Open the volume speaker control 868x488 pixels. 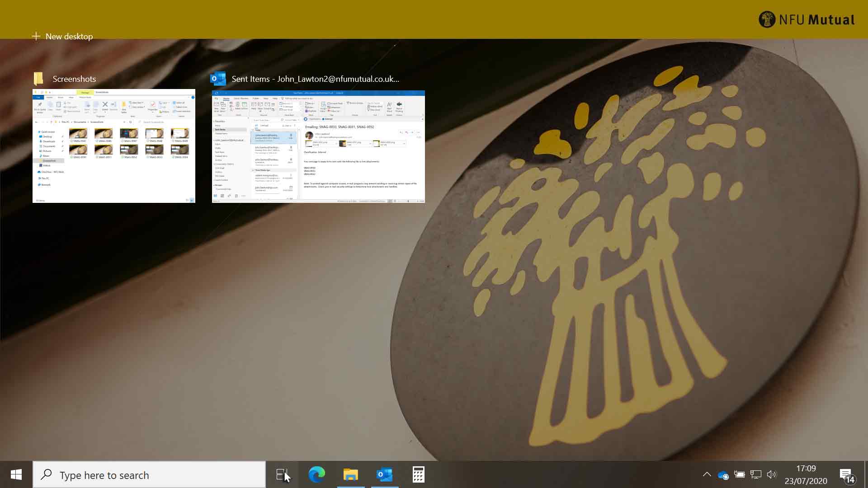click(x=771, y=474)
